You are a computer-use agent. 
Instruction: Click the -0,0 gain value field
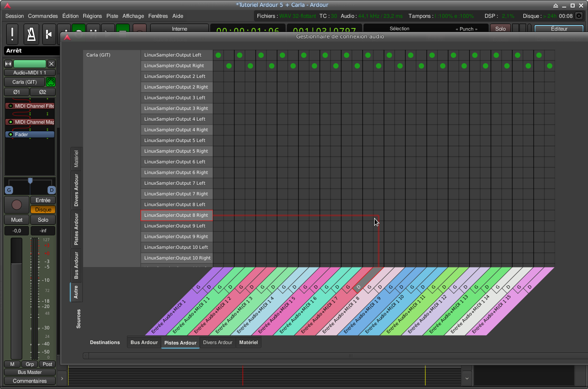point(16,231)
